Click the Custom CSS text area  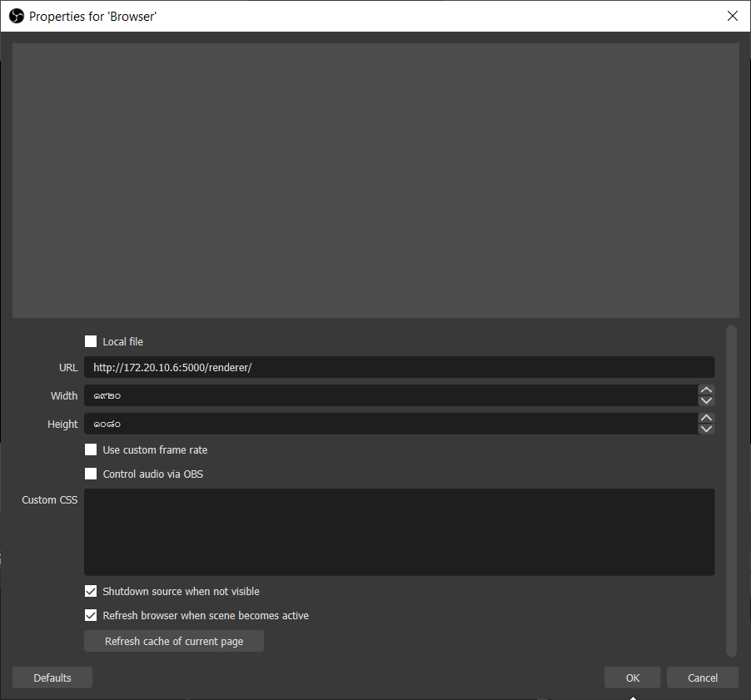[x=399, y=532]
